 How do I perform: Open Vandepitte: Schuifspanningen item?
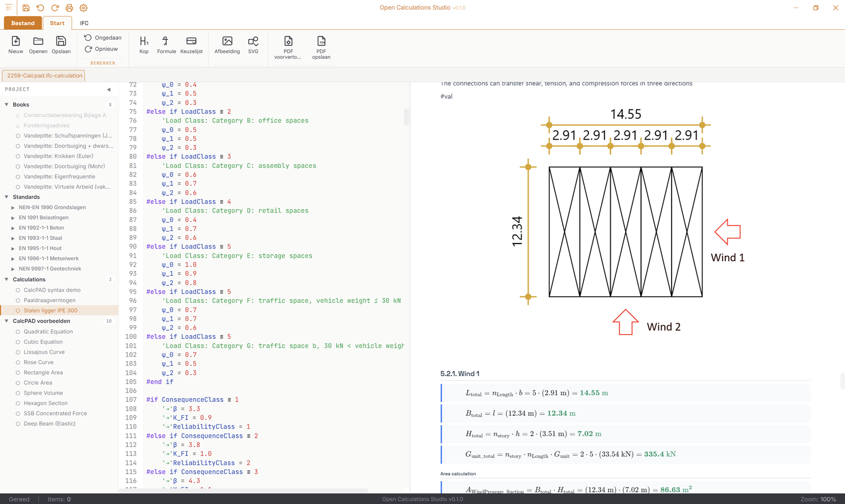59,136
